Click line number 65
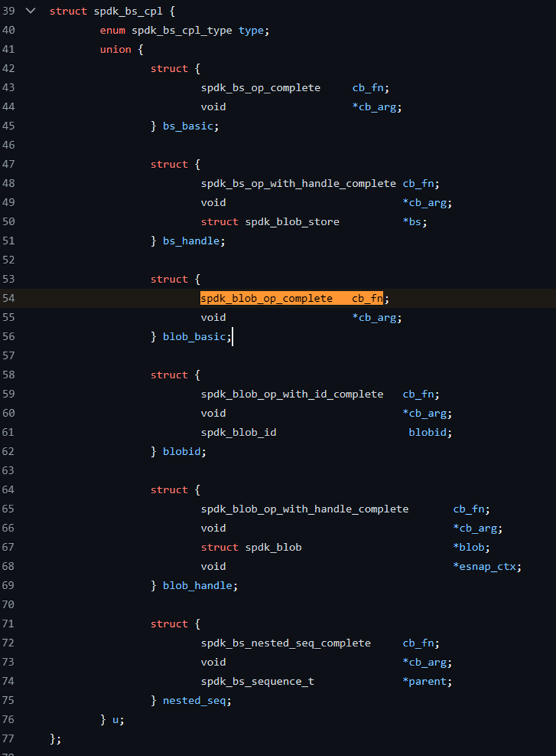 tap(9, 509)
